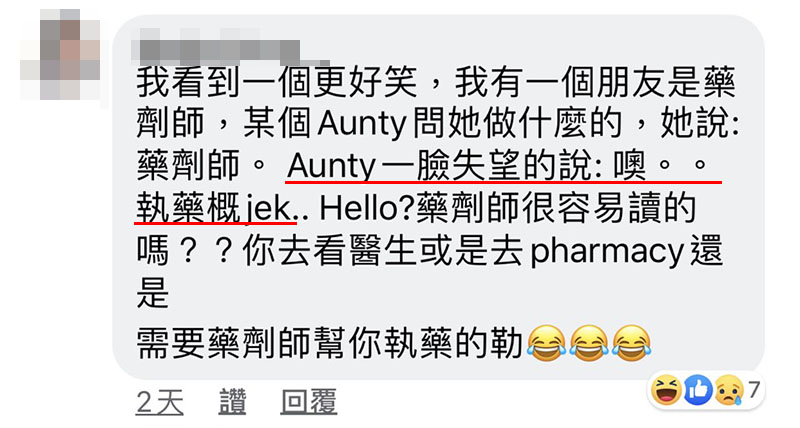Click the final line 需要藥劑師幫你執藥的勒
800x428 pixels.
pyautogui.click(x=330, y=343)
